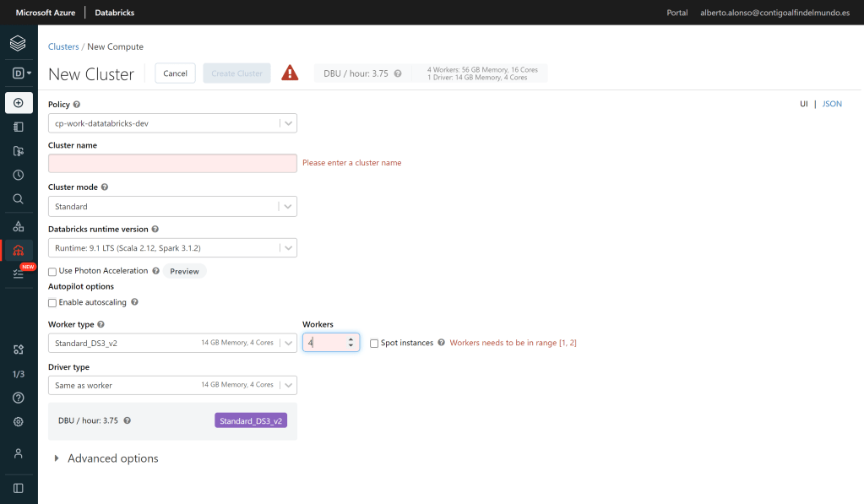Open Recents clock icon in sidebar
864x504 pixels.
pos(18,175)
